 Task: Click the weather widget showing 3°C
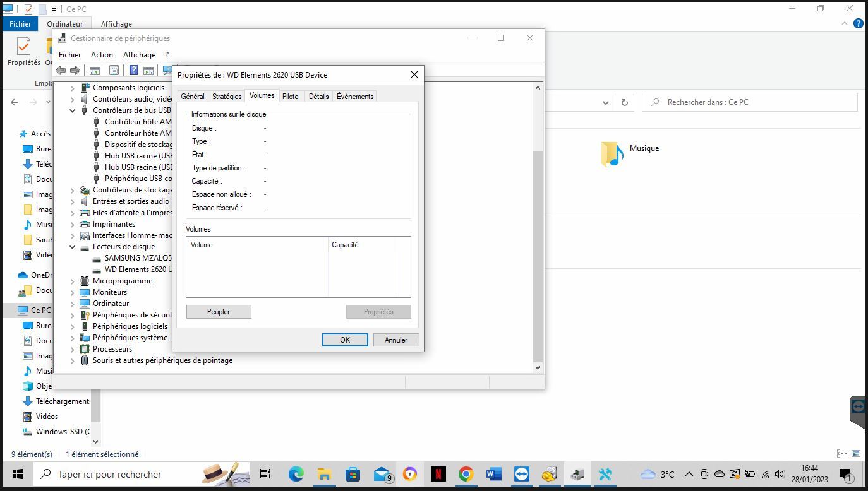click(x=657, y=474)
